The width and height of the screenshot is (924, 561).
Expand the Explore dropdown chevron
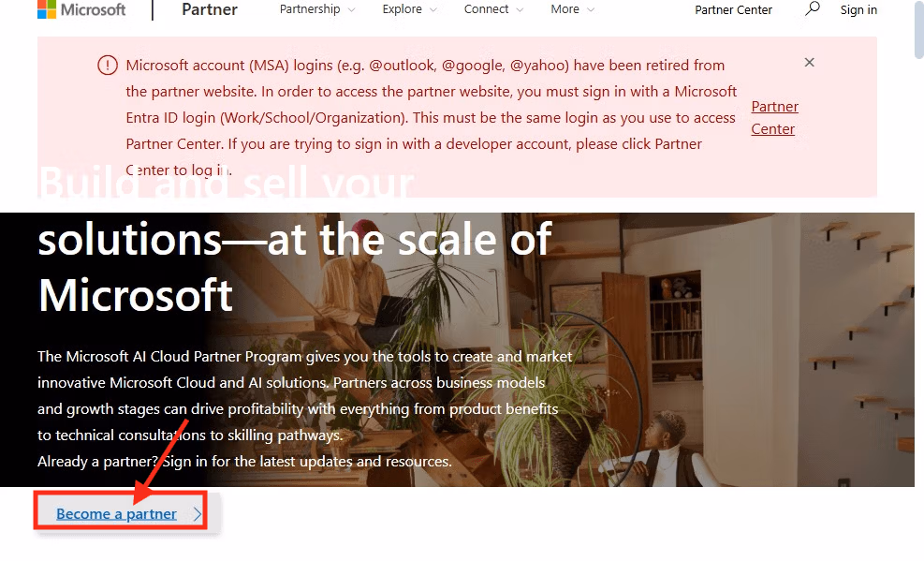[x=433, y=10]
